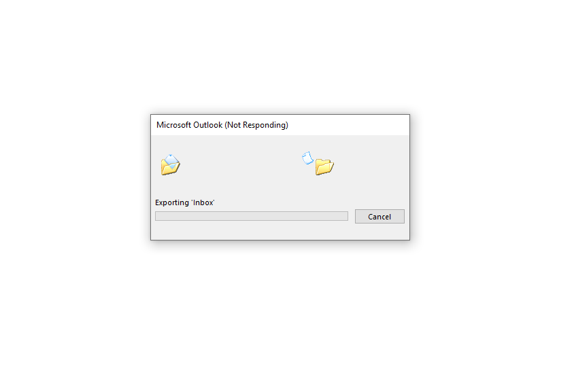Click the envelope inside the source folder icon
Screen dimensions: 574x392
[x=171, y=160]
